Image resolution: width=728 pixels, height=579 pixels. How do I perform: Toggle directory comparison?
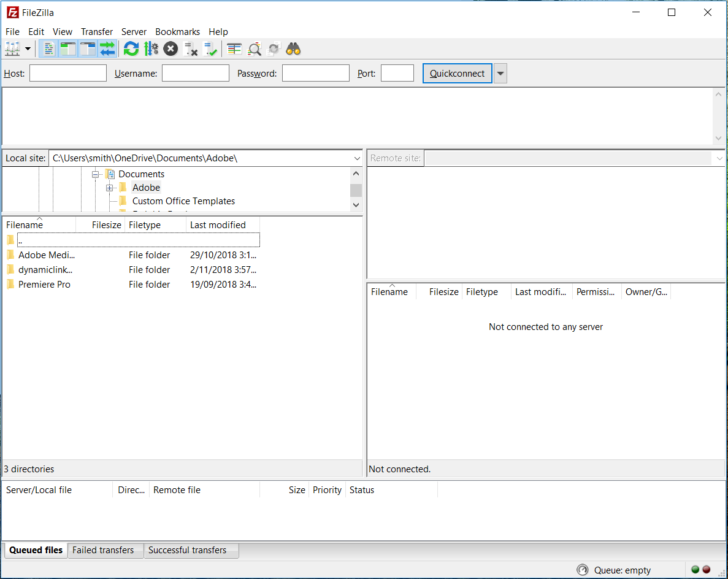coord(254,48)
